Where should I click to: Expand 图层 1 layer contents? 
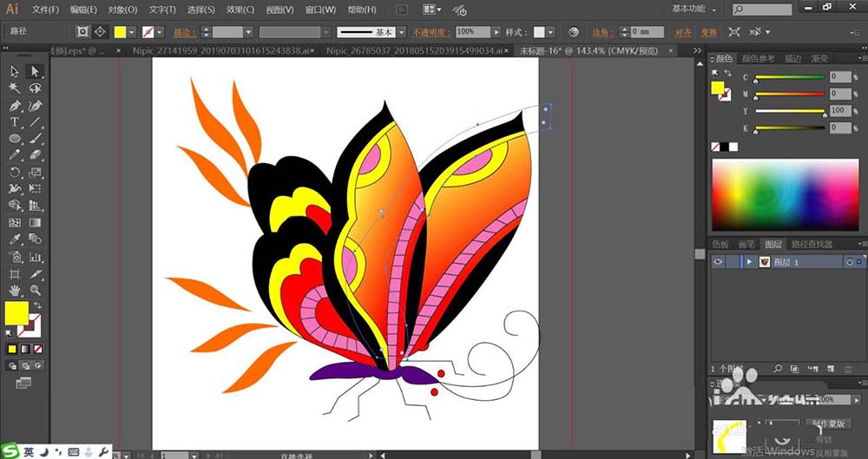coord(750,262)
